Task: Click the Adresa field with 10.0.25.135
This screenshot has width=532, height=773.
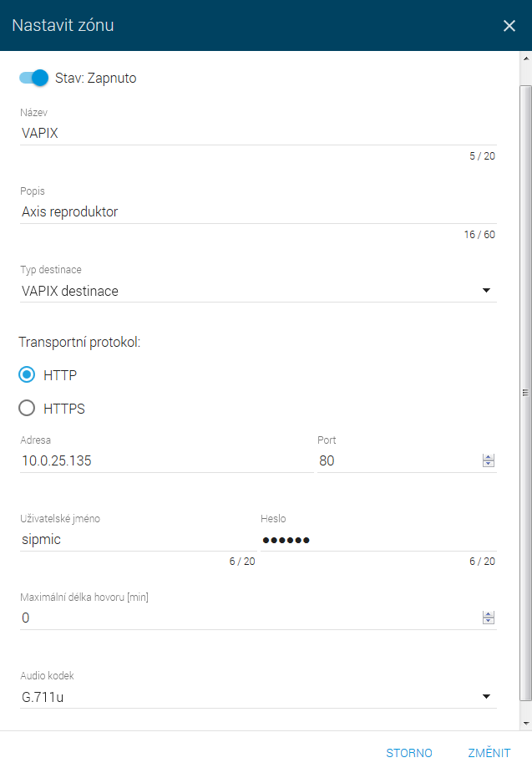Action: 165,460
